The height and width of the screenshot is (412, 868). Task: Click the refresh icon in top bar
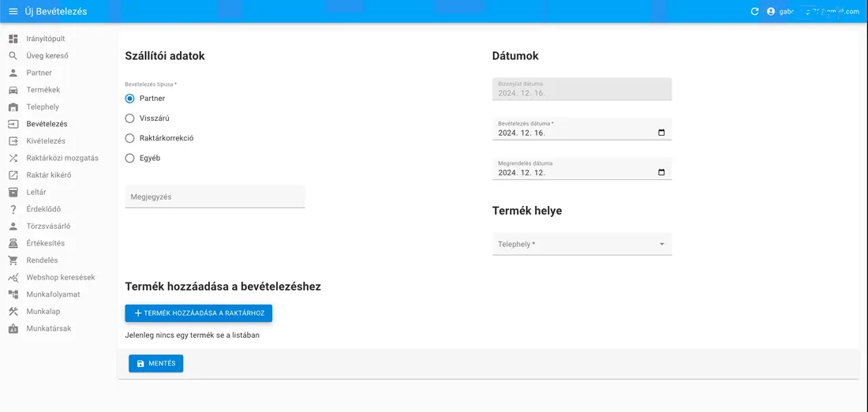point(754,11)
